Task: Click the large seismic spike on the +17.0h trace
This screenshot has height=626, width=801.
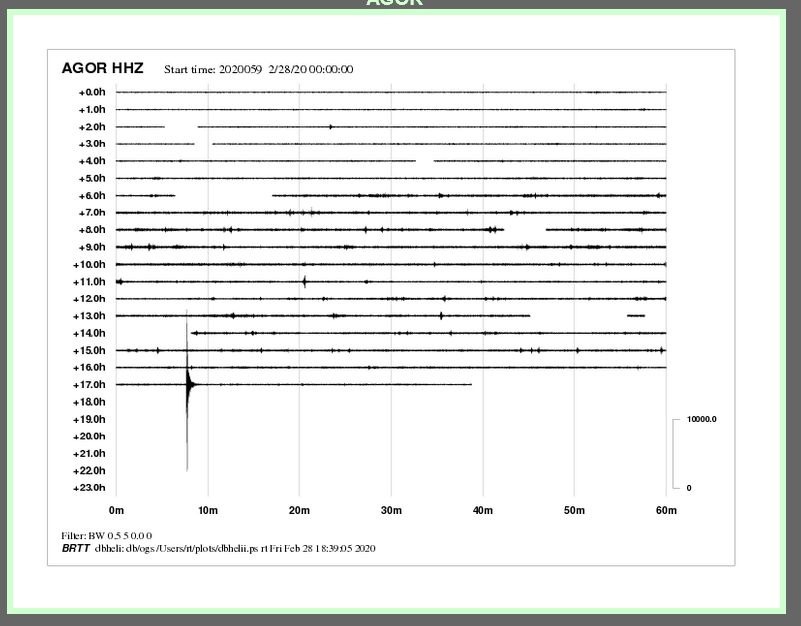Action: coord(187,385)
